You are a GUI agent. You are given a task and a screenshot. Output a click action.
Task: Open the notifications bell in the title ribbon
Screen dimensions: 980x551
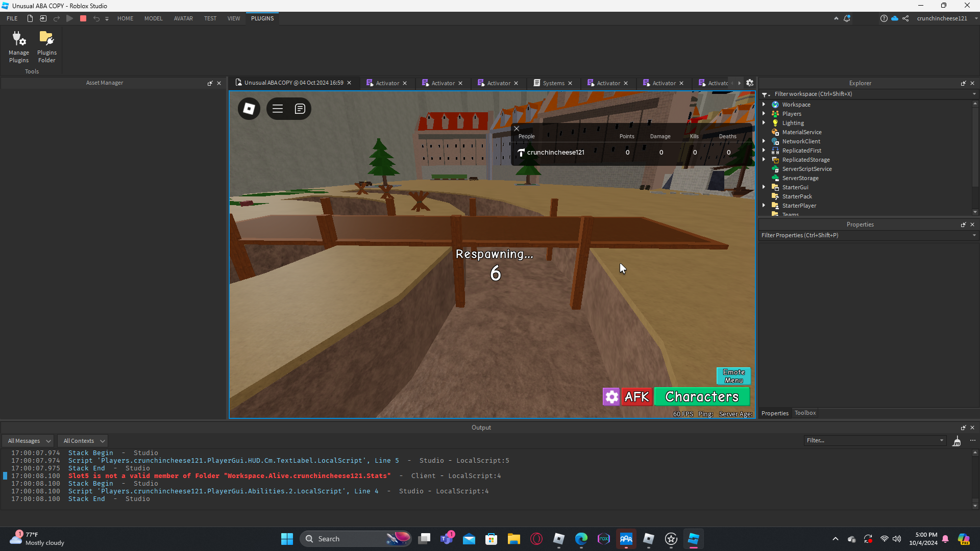pyautogui.click(x=847, y=18)
